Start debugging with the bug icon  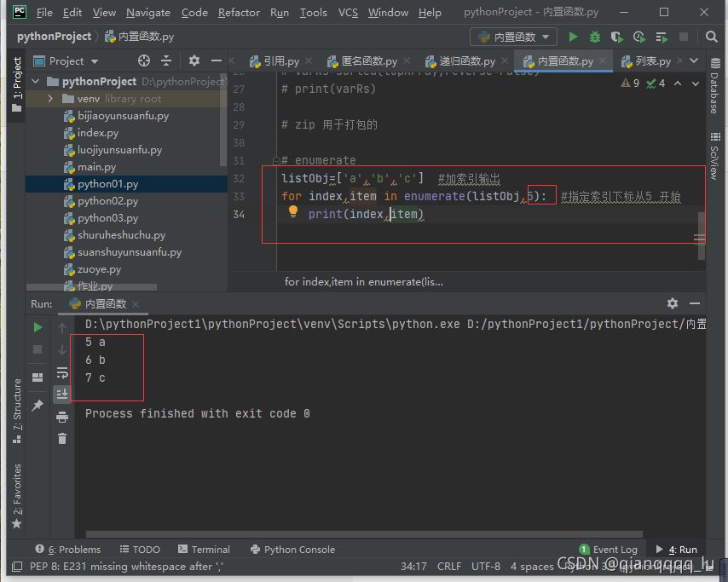pos(595,37)
